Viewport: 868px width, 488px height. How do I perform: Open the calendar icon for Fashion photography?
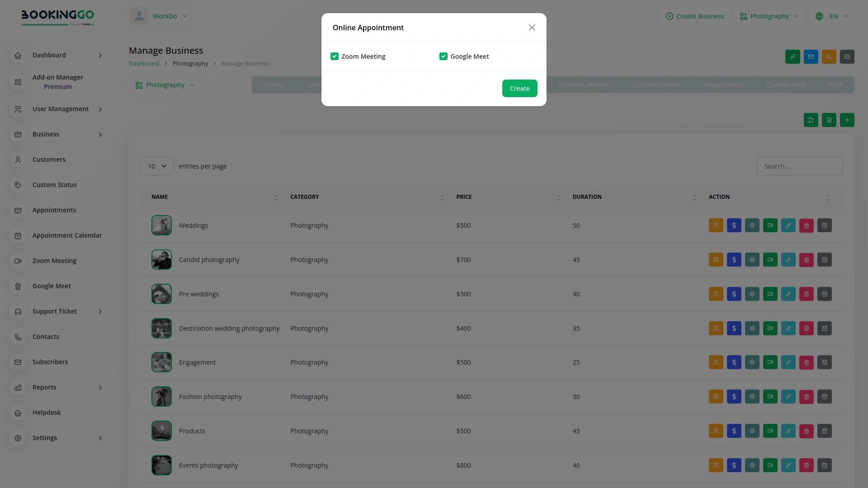(x=824, y=396)
